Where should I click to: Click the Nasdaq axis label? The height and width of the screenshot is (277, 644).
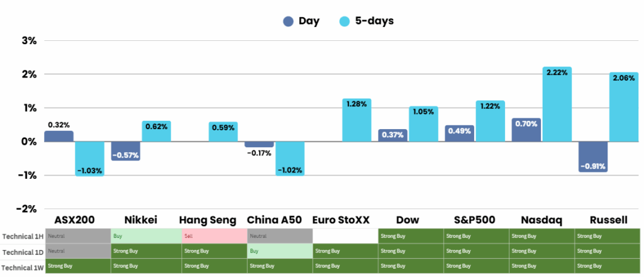pyautogui.click(x=541, y=220)
